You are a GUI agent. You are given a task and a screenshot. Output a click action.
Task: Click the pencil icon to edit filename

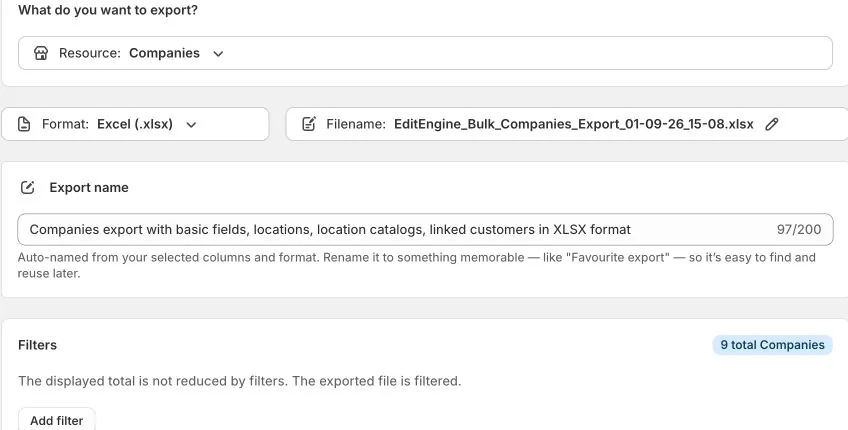(772, 124)
